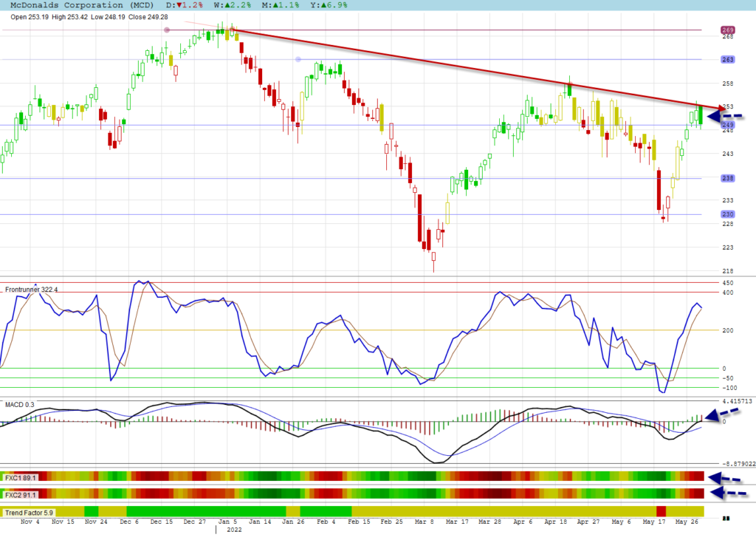Click the Dec 27 date label

tap(194, 522)
